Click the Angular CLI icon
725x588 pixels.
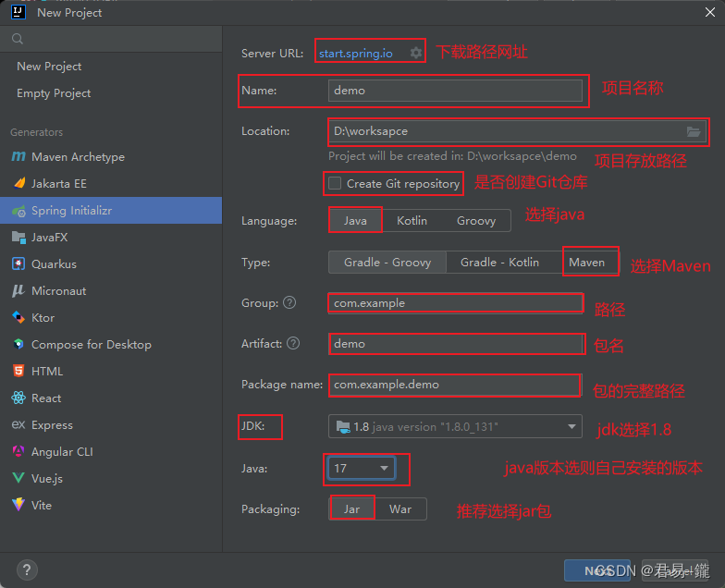(18, 451)
